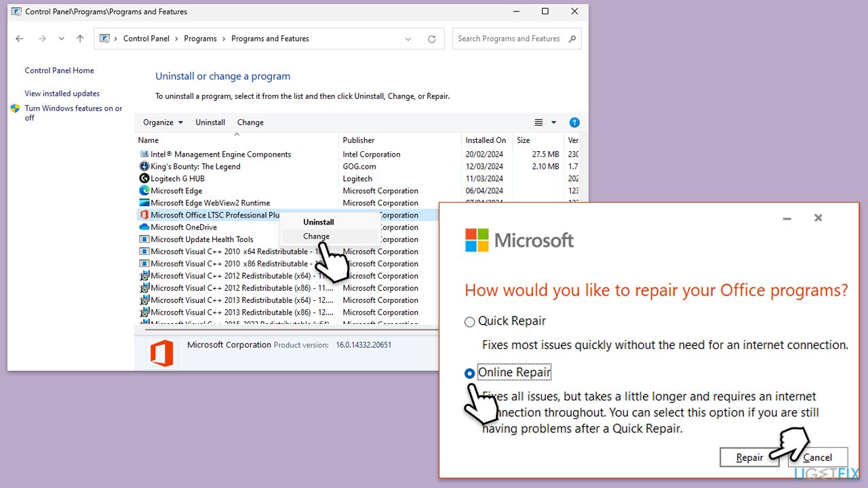Change the list view layout icon
This screenshot has width=868, height=488.
538,123
